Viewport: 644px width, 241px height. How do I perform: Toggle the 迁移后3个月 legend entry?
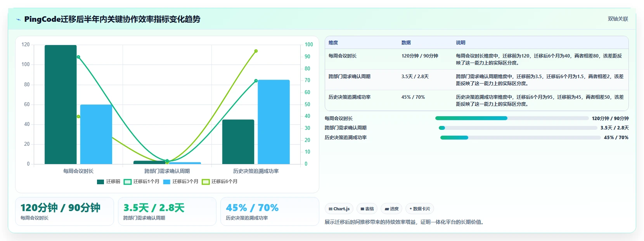pyautogui.click(x=180, y=182)
